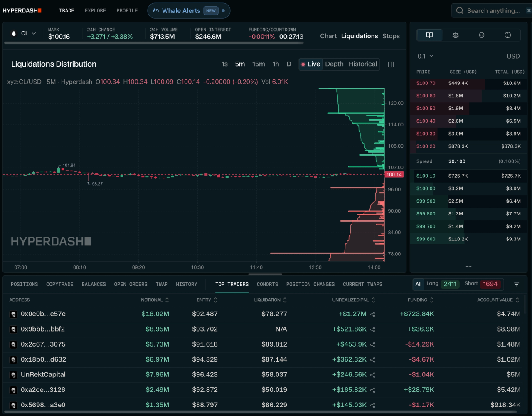Share PNL for trader 0x5698...a3e0

(373, 405)
